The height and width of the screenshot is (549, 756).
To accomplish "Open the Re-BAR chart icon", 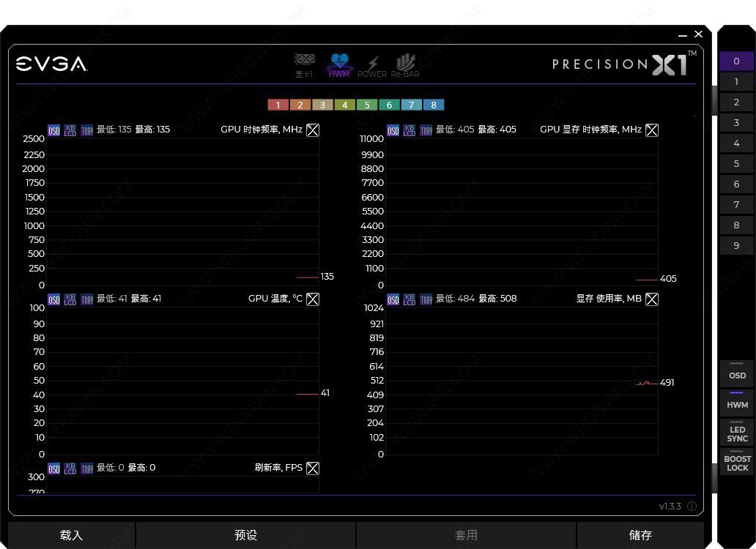I will [x=405, y=65].
